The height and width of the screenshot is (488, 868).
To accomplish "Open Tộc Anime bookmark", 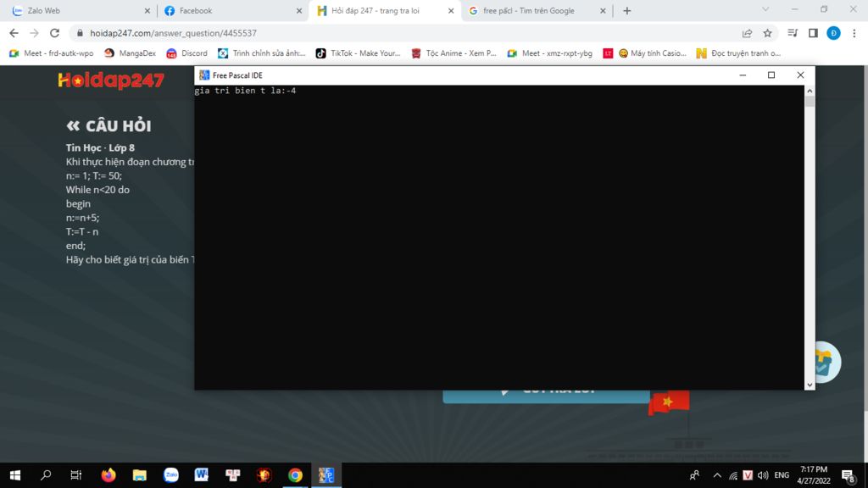I will point(454,53).
